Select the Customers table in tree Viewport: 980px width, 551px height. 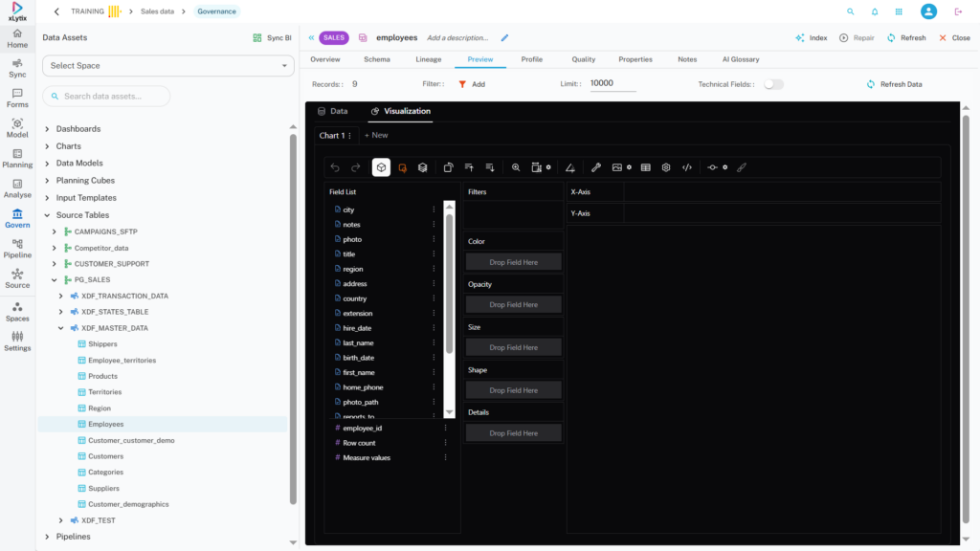(105, 456)
